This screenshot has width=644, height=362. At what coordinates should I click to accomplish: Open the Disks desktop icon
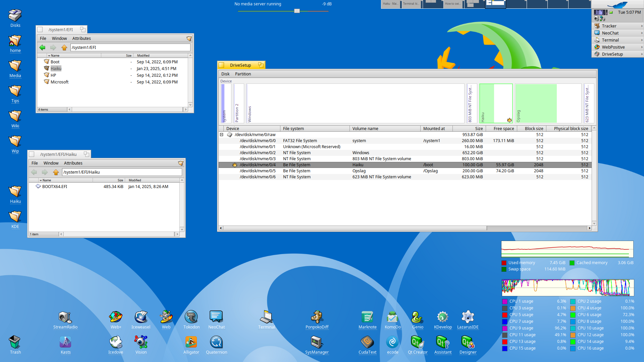tap(15, 16)
